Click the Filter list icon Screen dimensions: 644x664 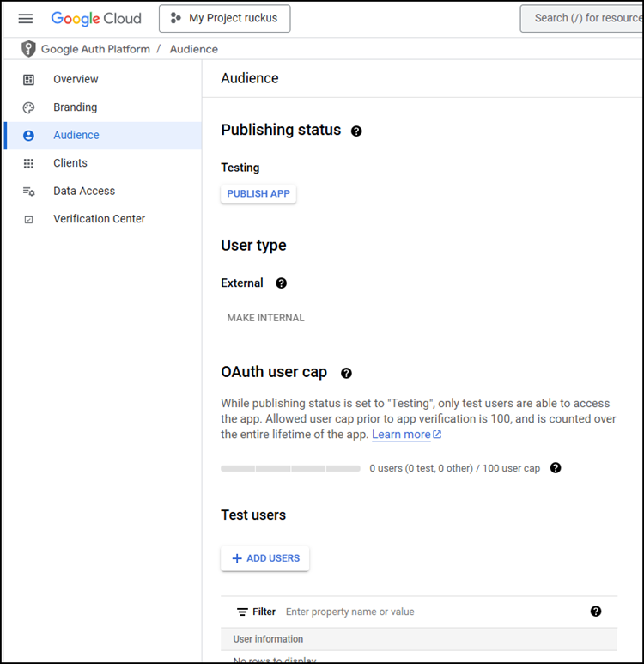point(242,612)
